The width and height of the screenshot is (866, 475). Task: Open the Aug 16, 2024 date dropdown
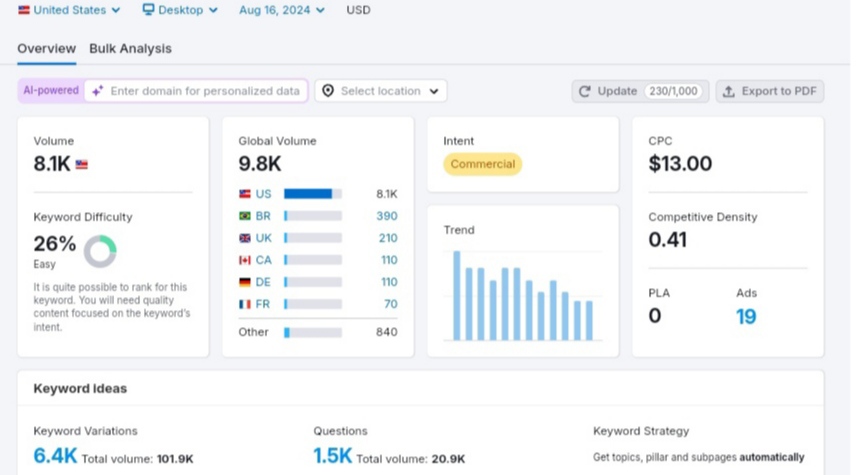(282, 10)
